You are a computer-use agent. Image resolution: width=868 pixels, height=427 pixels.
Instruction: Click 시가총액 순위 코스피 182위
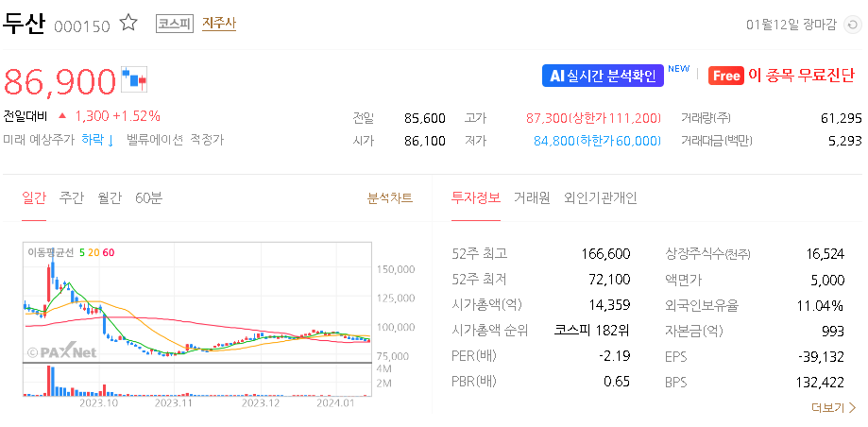tap(592, 331)
